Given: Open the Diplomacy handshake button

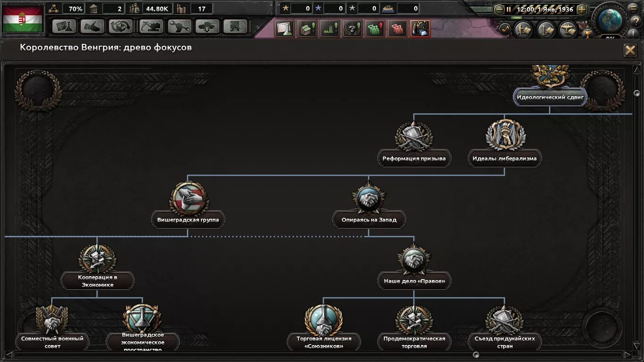Looking at the screenshot, I should pyautogui.click(x=92, y=26).
